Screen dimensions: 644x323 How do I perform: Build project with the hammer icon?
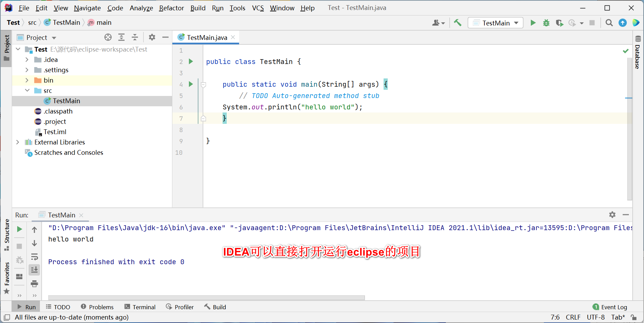(x=458, y=23)
